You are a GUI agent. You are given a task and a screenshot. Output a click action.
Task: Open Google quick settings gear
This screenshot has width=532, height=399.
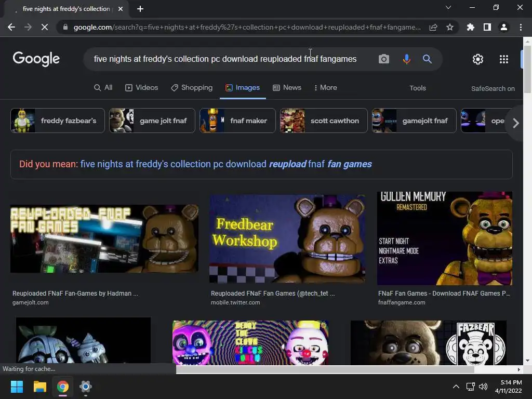pyautogui.click(x=478, y=59)
